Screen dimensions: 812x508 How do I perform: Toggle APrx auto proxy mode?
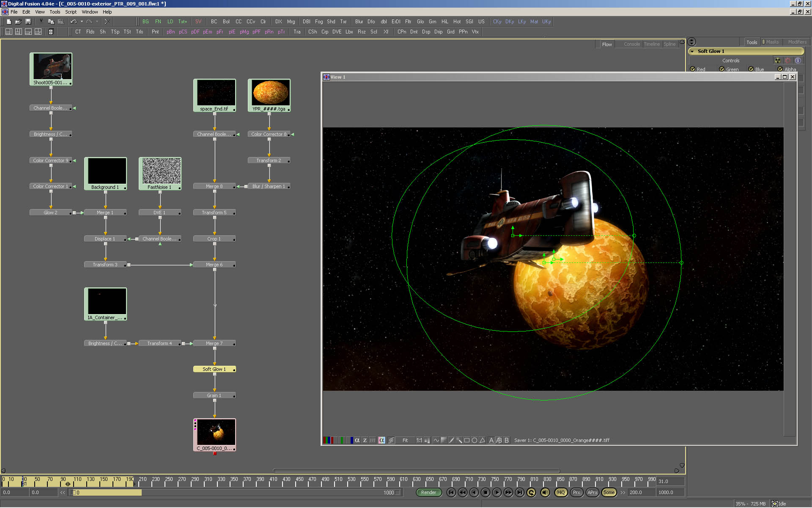593,492
